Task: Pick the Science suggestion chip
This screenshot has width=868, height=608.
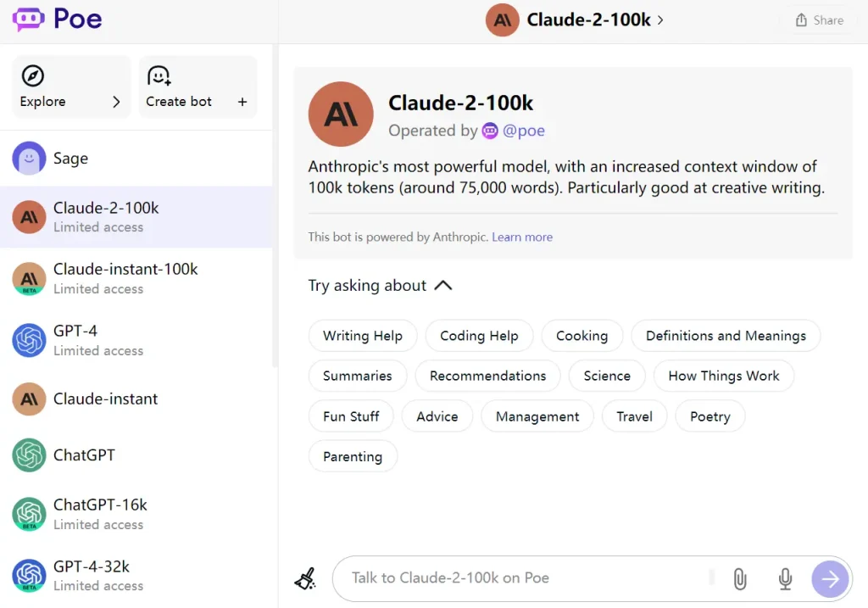Action: (607, 376)
